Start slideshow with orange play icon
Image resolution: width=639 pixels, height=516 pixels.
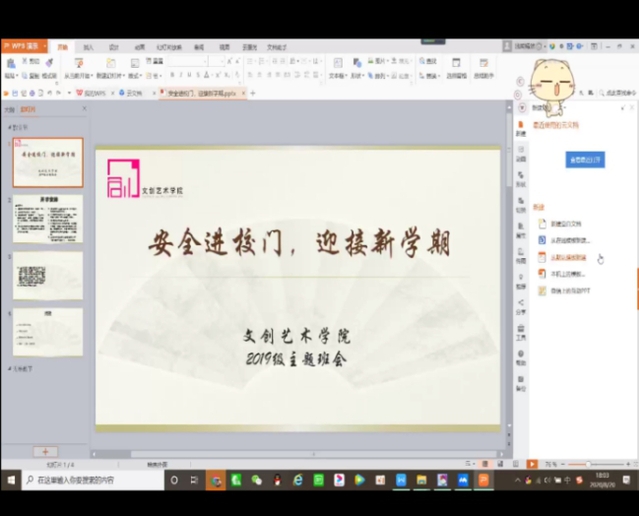(532, 464)
